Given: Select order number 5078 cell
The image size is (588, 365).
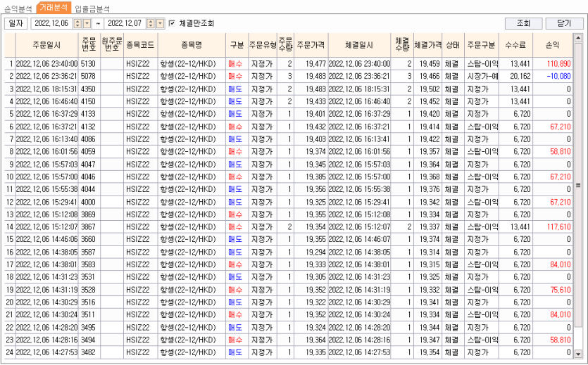Looking at the screenshot, I should click(x=89, y=77).
